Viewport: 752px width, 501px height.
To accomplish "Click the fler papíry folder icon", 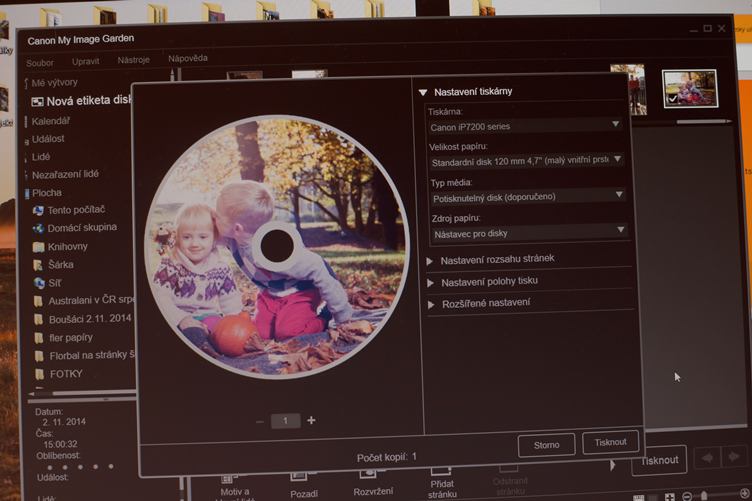I will 39,338.
